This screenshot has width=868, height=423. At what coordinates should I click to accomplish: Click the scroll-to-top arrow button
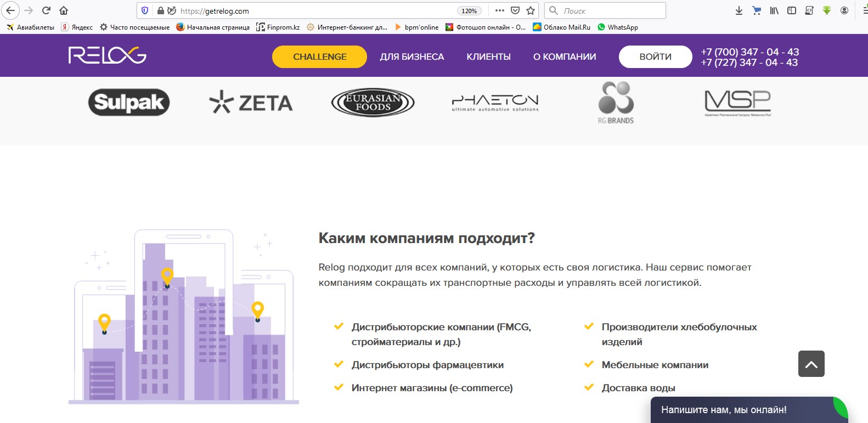[811, 364]
